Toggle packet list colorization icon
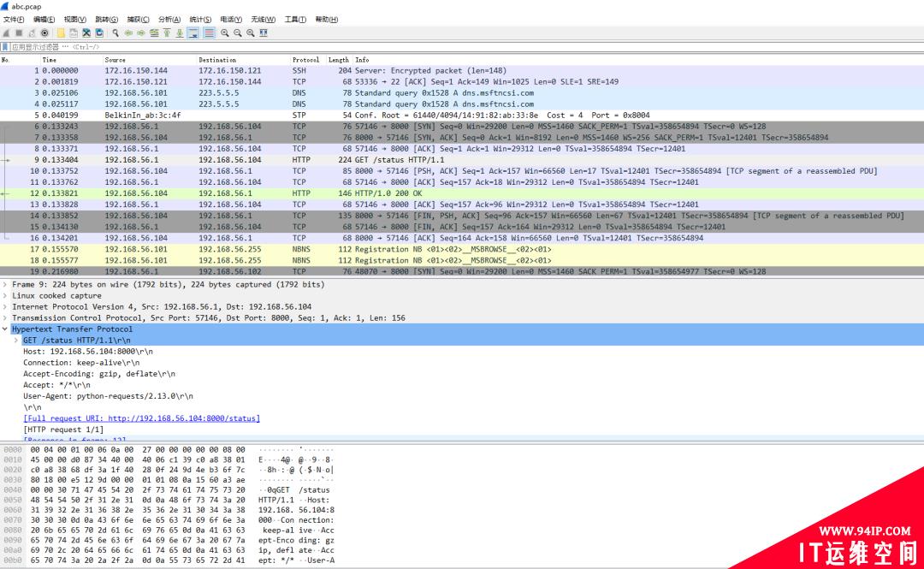Screen dimensions: 924x569 tap(210, 33)
